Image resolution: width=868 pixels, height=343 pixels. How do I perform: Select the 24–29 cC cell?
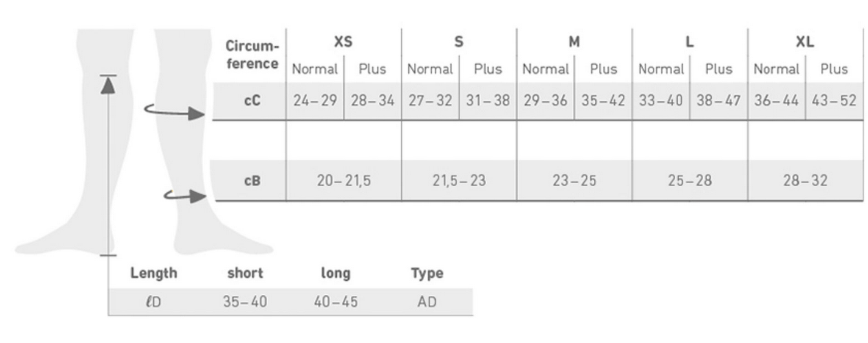pos(315,101)
